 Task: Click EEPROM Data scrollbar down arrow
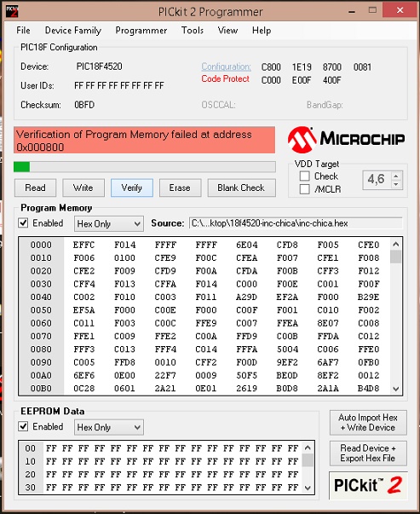click(308, 488)
